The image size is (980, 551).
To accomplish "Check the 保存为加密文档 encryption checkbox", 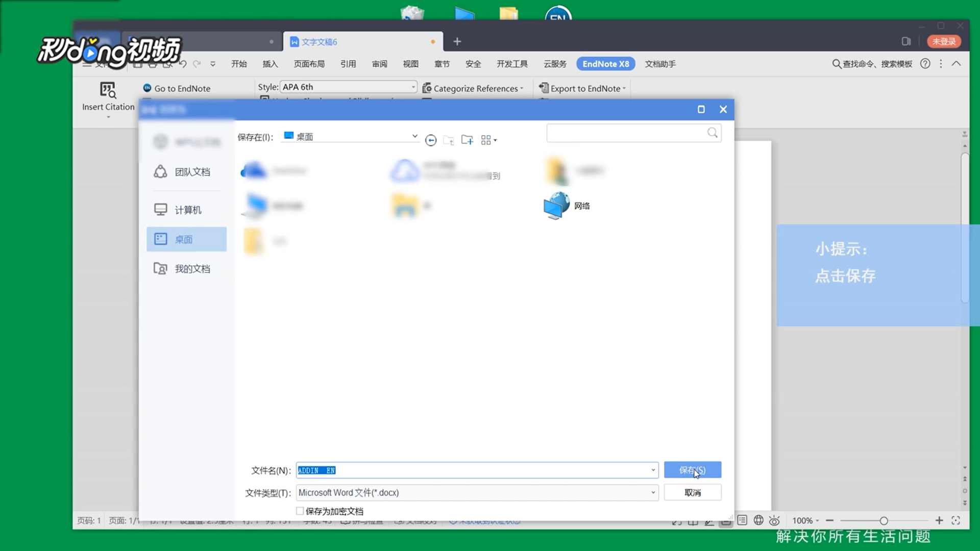I will coord(300,511).
